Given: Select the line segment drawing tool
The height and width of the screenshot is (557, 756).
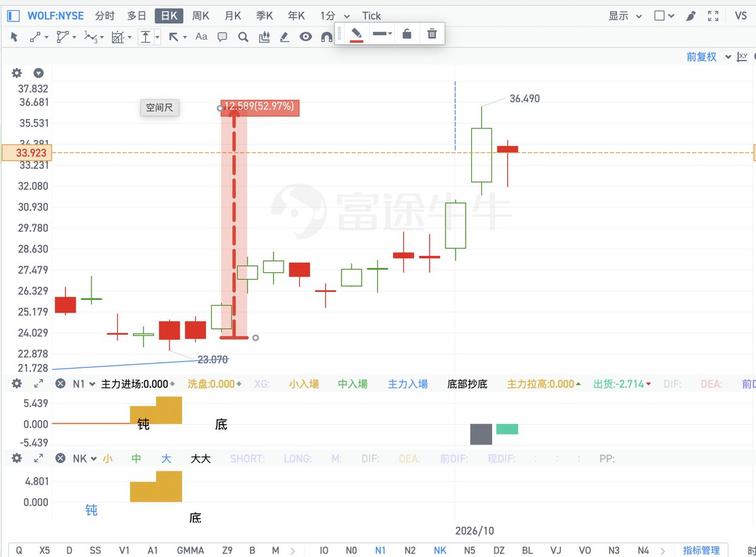Looking at the screenshot, I should pos(37,37).
